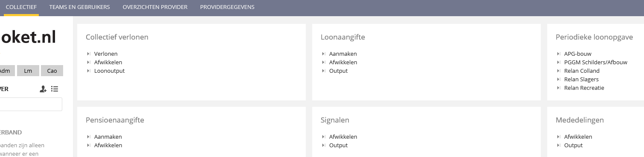The width and height of the screenshot is (644, 157).
Task: Open PGGM Schilders/Afbouw link
Action: pyautogui.click(x=596, y=62)
